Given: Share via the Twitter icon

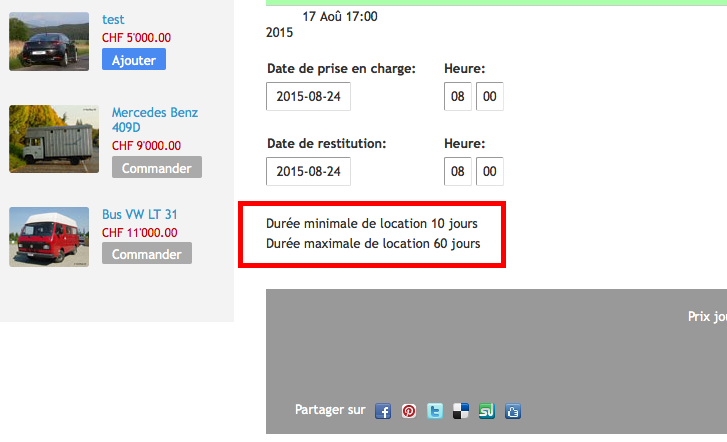Looking at the screenshot, I should point(435,411).
